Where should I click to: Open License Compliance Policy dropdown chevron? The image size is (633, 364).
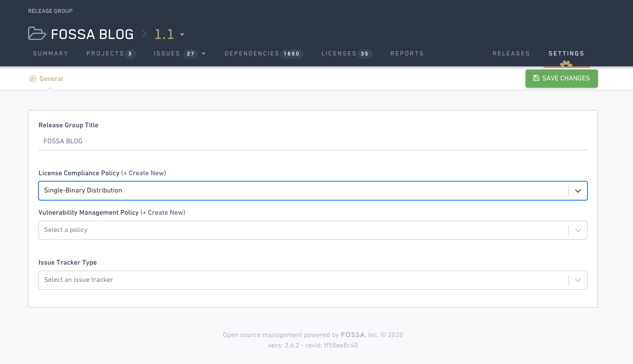(x=578, y=191)
